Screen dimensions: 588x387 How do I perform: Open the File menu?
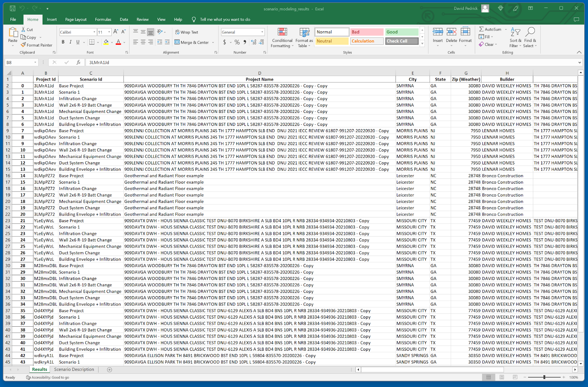[x=13, y=19]
